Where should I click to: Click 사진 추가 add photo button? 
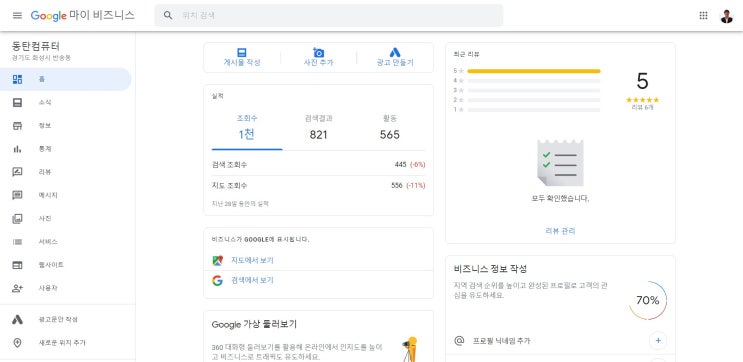[x=318, y=57]
